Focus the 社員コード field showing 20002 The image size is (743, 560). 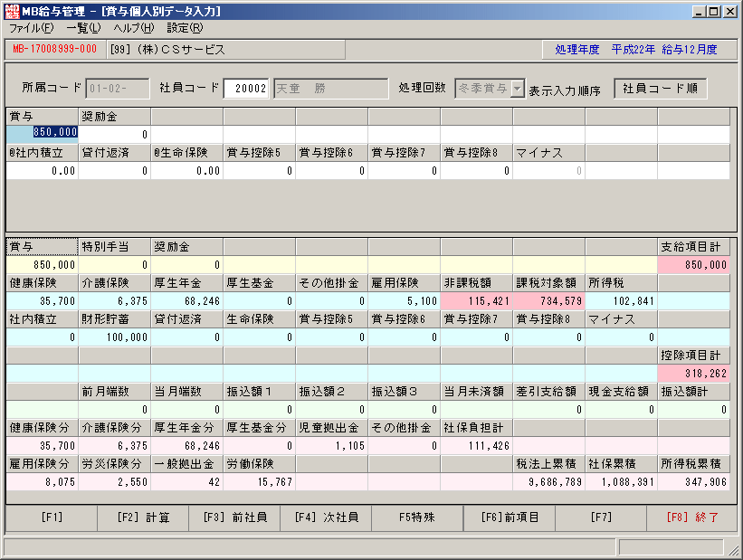pos(246,89)
